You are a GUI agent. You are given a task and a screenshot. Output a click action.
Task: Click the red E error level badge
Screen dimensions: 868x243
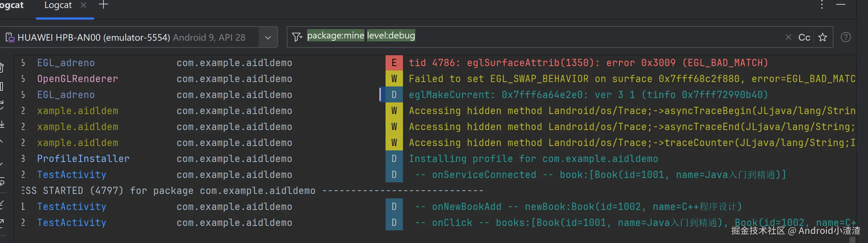pyautogui.click(x=394, y=63)
